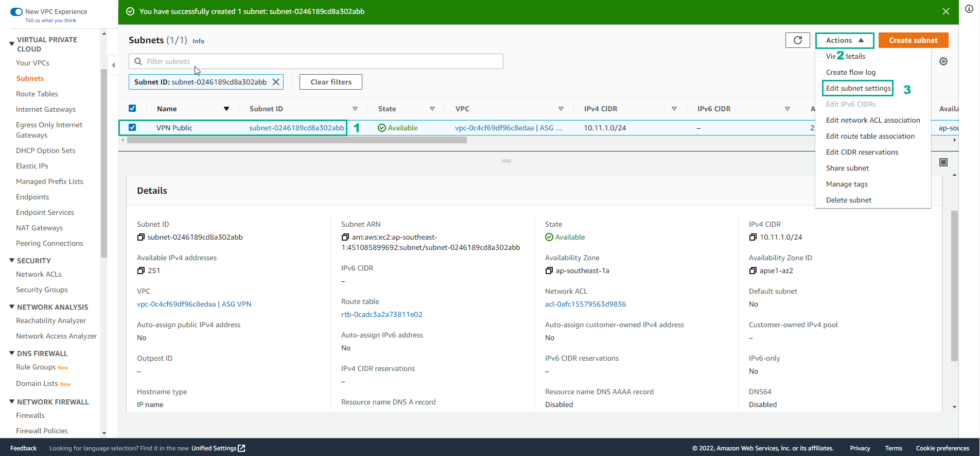Collapse the Security sidebar section
980x456 pixels.
coord(12,261)
